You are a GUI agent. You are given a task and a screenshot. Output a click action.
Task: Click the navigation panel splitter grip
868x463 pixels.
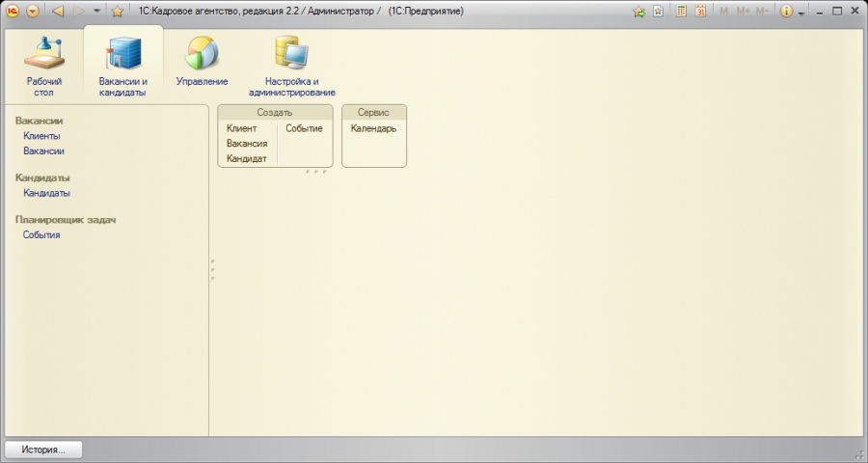coord(212,270)
